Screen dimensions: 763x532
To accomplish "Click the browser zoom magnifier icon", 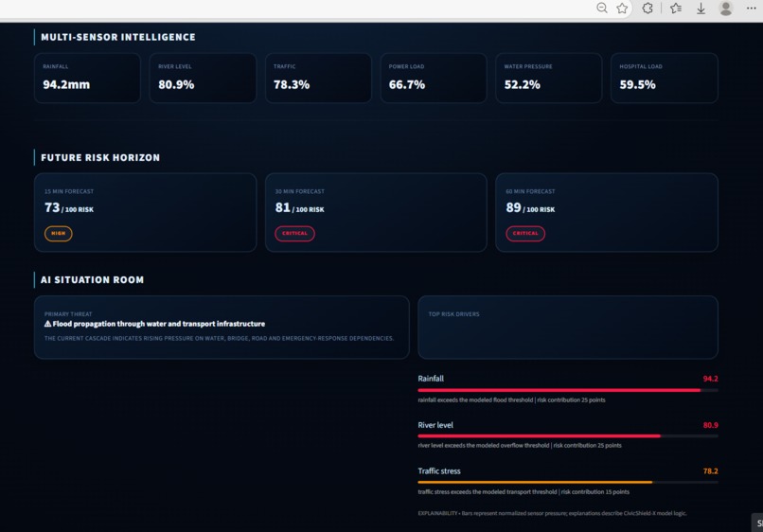I will 602,8.
